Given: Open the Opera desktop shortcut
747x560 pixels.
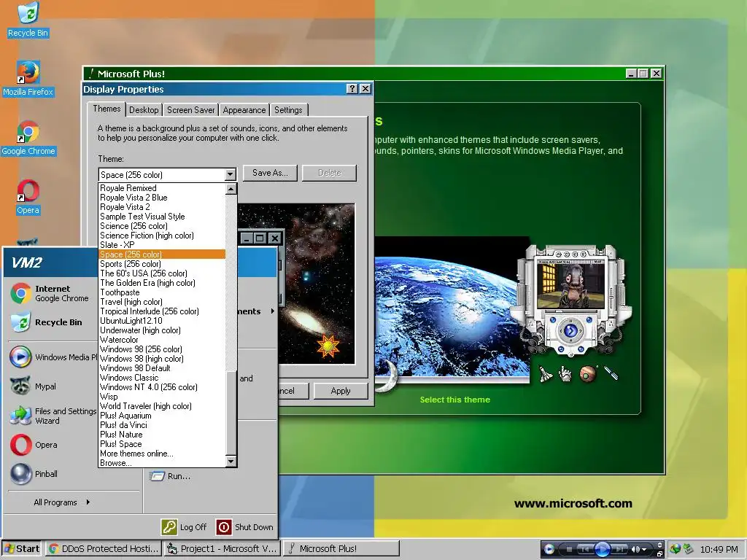Looking at the screenshot, I should [x=28, y=197].
